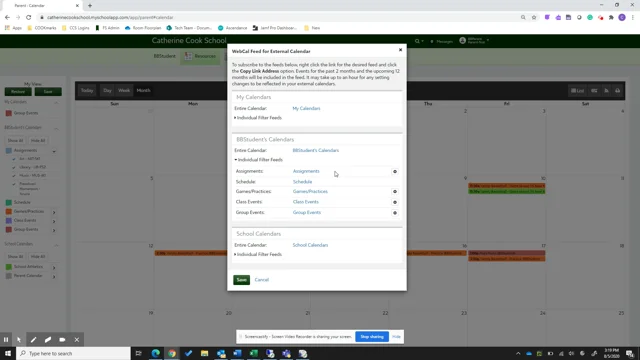This screenshot has height=360, width=640.
Task: Select the Screencastify pen tool
Action: point(33,340)
